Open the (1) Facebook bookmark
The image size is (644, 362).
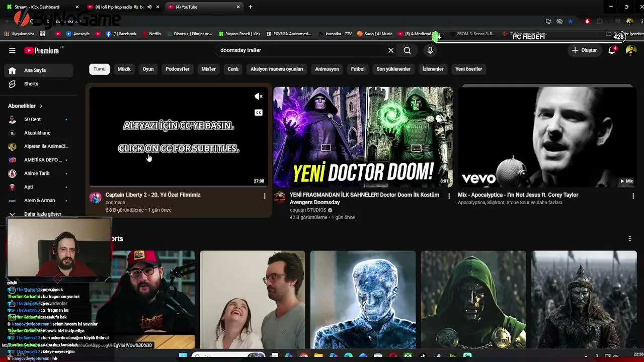[121, 34]
